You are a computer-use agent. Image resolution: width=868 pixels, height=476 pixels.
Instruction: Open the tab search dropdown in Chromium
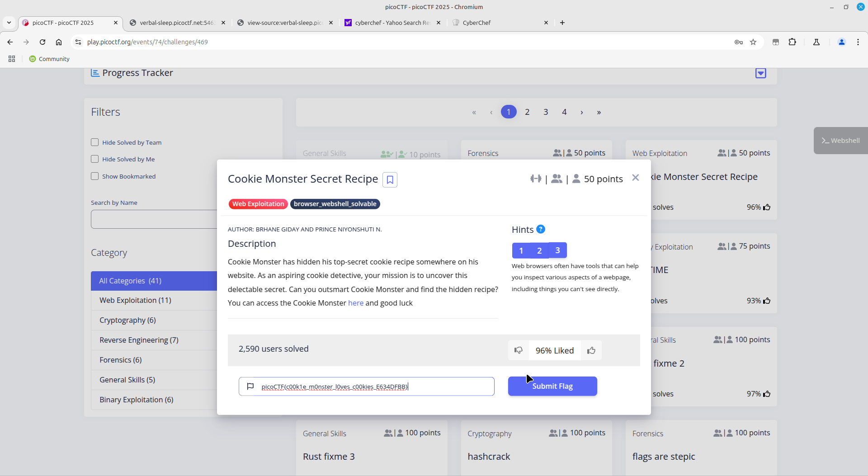pyautogui.click(x=9, y=23)
